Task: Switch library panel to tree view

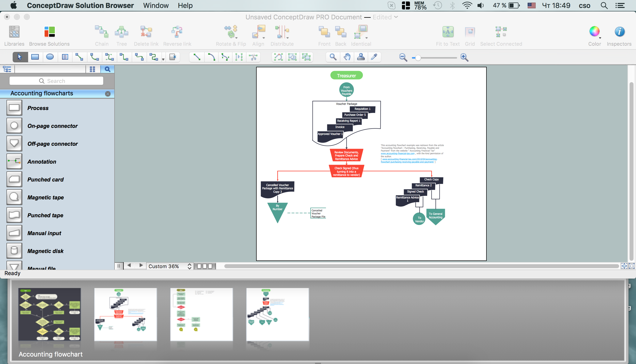Action: click(x=7, y=69)
